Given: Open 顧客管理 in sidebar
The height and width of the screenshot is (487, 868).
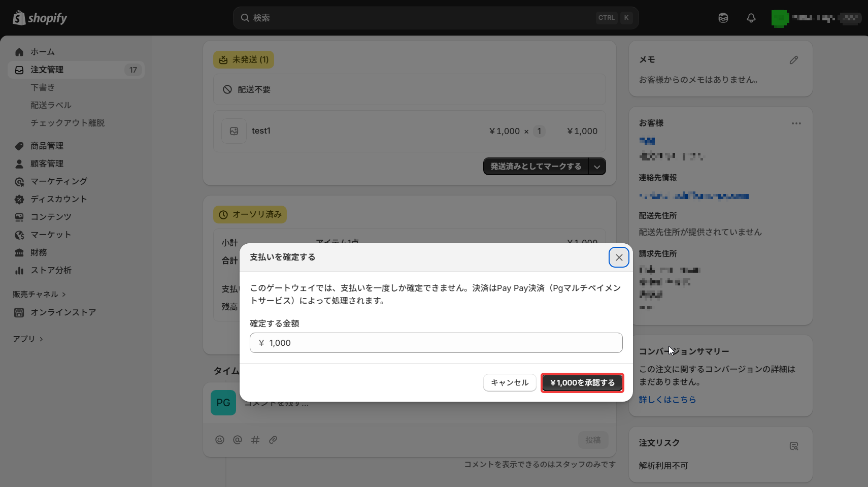Looking at the screenshot, I should (x=47, y=164).
